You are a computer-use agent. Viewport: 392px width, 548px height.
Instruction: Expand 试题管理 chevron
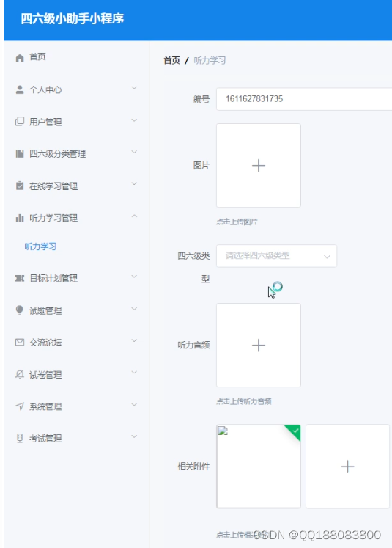click(x=134, y=309)
